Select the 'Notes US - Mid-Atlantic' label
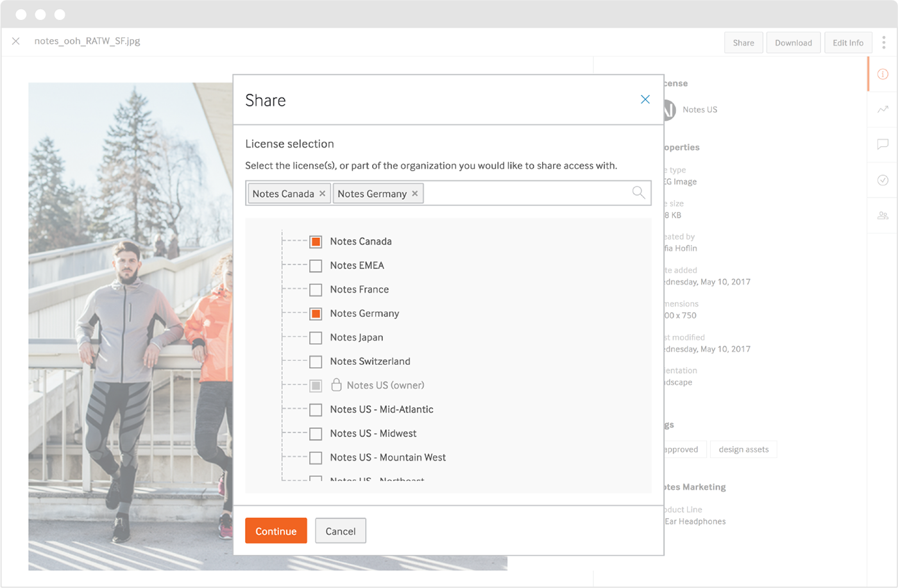Screen dimensions: 898x588 (x=382, y=409)
